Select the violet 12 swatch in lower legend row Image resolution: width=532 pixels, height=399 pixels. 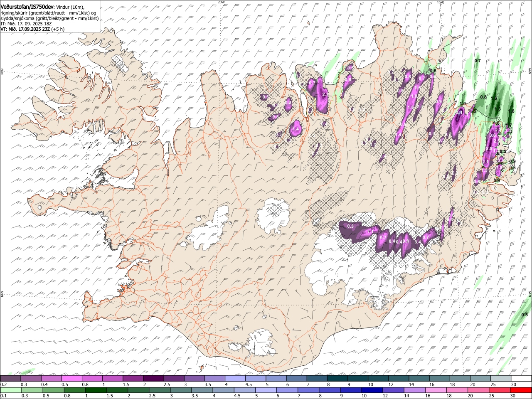(394, 390)
